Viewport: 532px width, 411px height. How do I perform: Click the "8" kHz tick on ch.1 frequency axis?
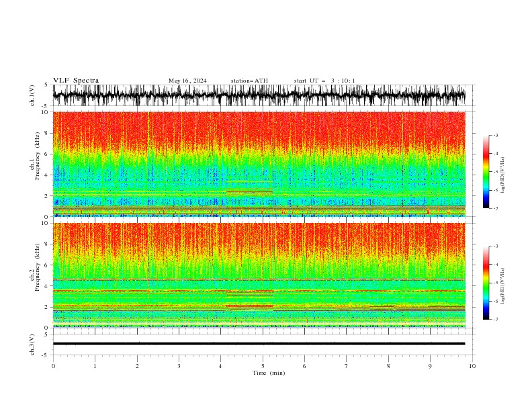click(x=46, y=133)
